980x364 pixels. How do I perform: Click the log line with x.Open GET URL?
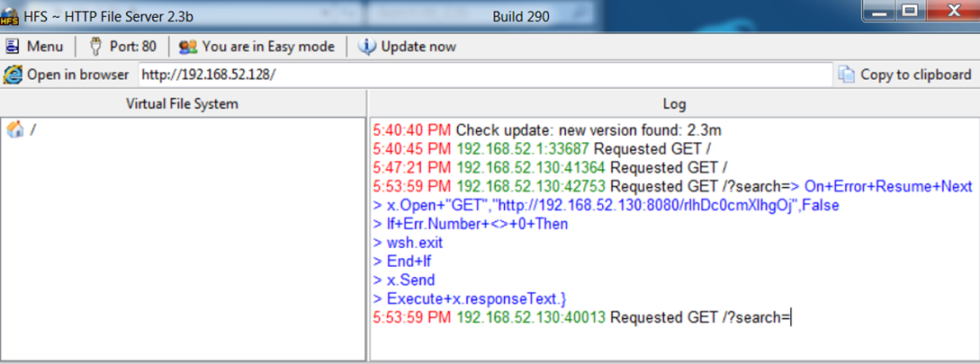click(x=607, y=206)
